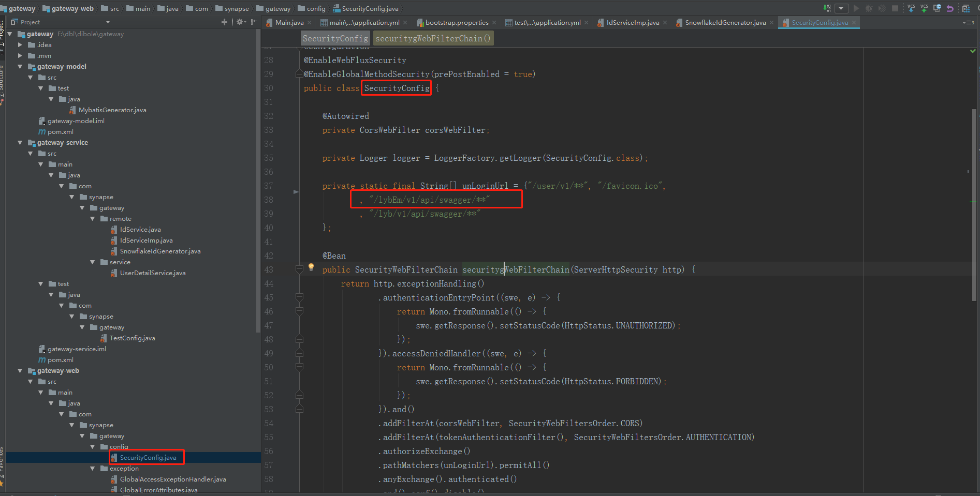Click the editor vertical scrollbar
Viewport: 980px width, 496px height.
point(974,204)
